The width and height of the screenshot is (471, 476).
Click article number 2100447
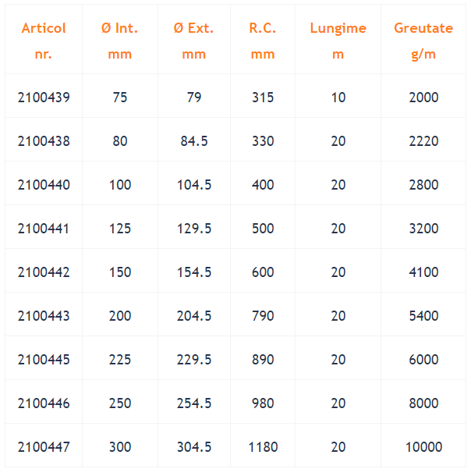pos(44,447)
